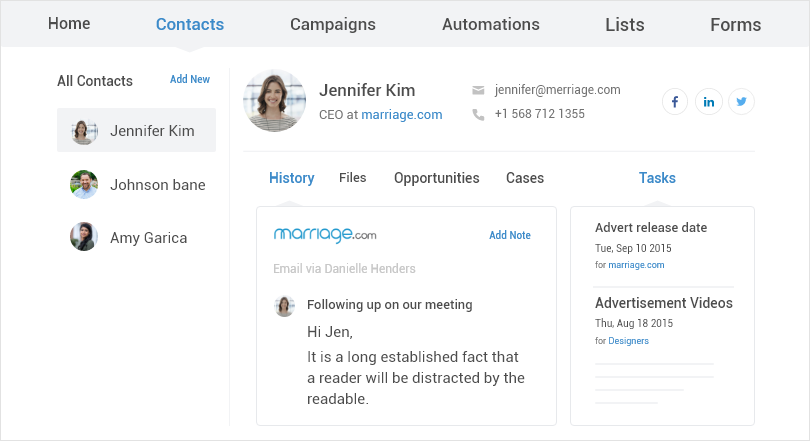Open the Campaigns menu
810x441 pixels.
point(333,24)
